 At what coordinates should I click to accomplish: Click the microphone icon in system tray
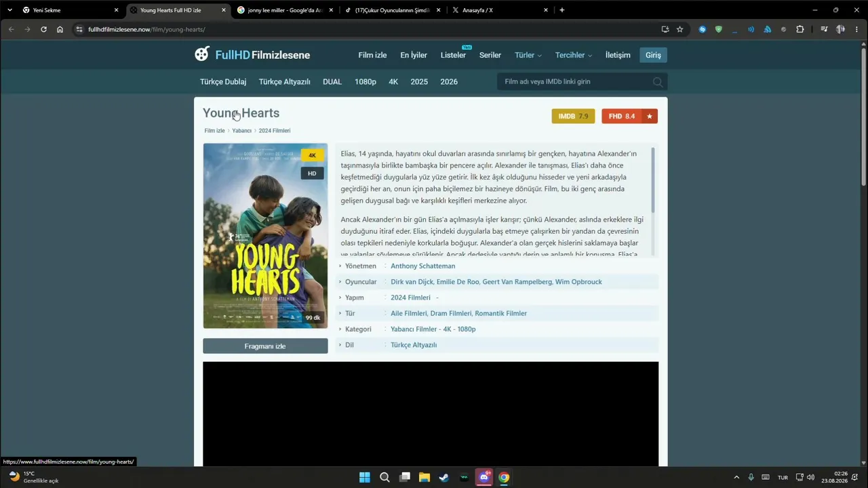tap(751, 477)
